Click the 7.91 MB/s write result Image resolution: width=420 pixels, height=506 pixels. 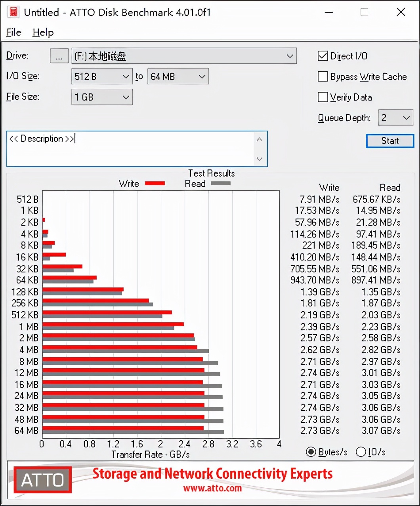(319, 199)
